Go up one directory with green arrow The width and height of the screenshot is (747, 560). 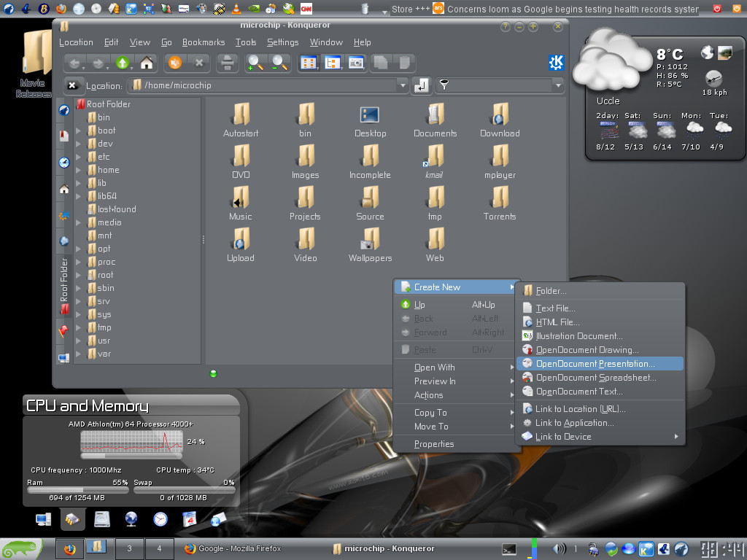pyautogui.click(x=123, y=63)
